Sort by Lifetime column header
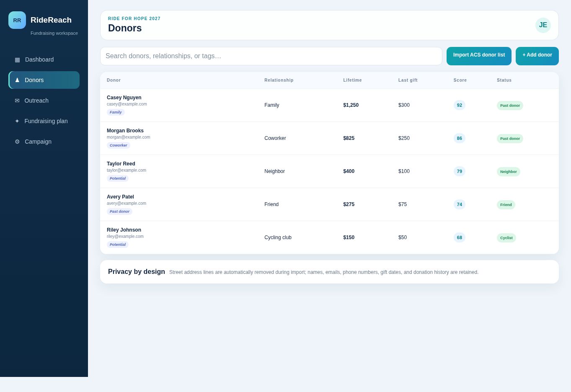571x392 pixels. [352, 80]
